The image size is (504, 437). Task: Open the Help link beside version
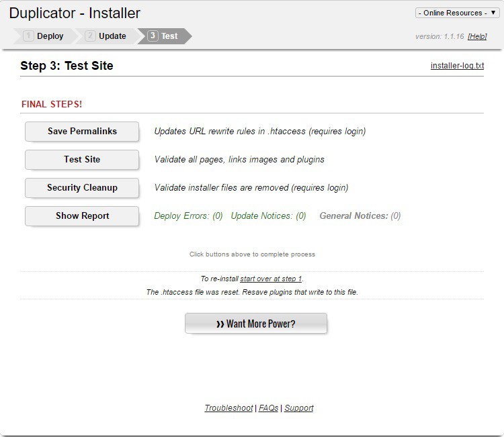coord(477,36)
